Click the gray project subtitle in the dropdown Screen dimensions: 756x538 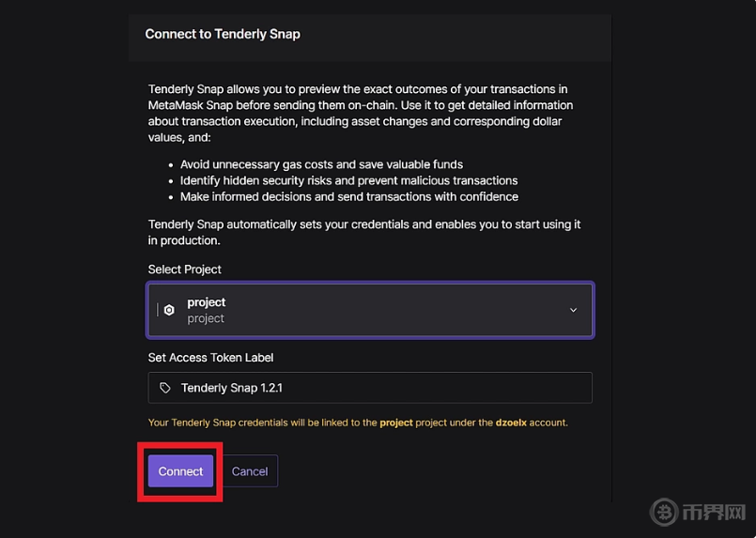[x=206, y=318]
